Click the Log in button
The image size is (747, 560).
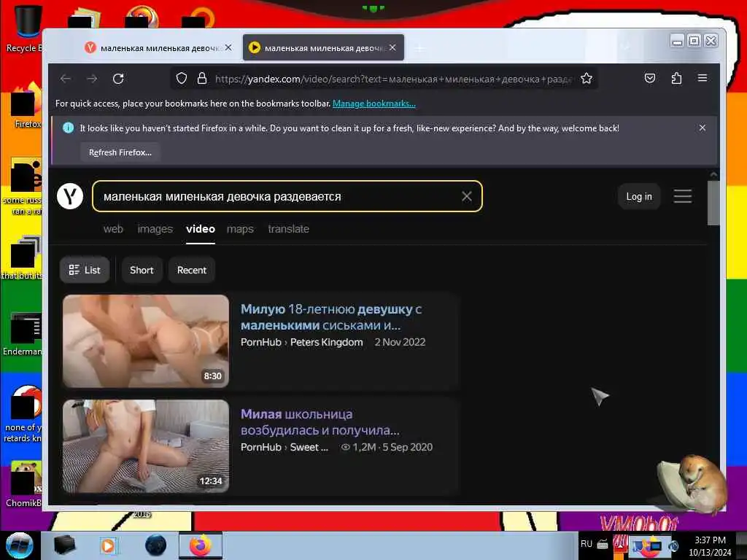639,196
